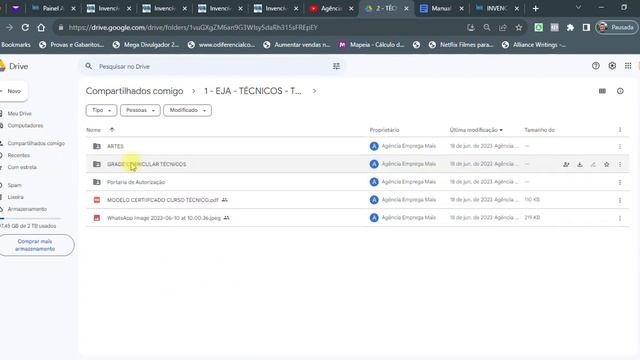The width and height of the screenshot is (640, 360).
Task: Open more actions for MODELO CERTIFICADO PDF row
Action: (x=620, y=200)
